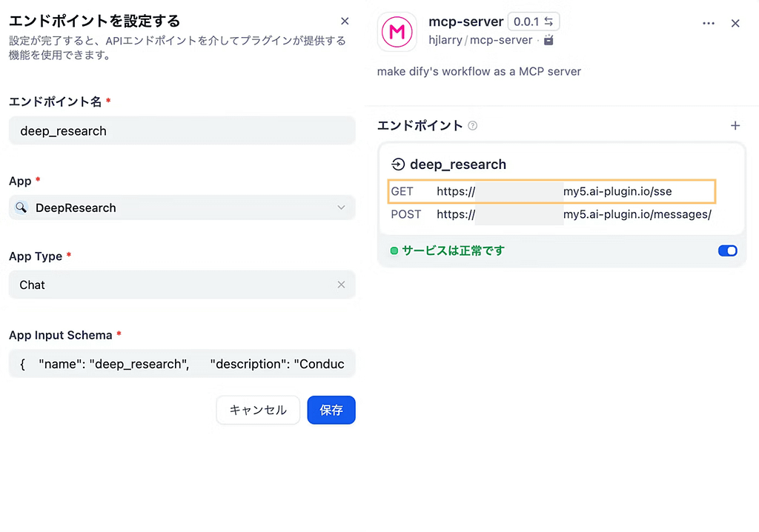759x532 pixels.
Task: Open the 0.0.1 version selector badge
Action: click(x=533, y=21)
